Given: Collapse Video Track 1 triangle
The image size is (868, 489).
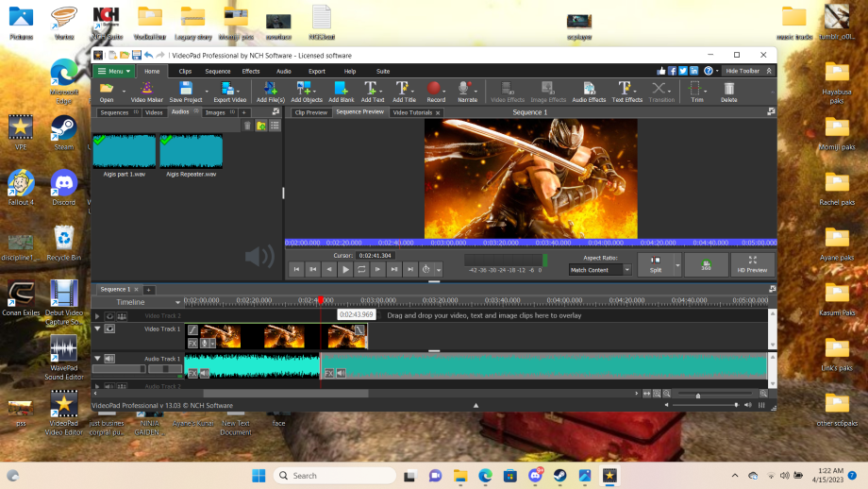Looking at the screenshot, I should click(x=97, y=329).
